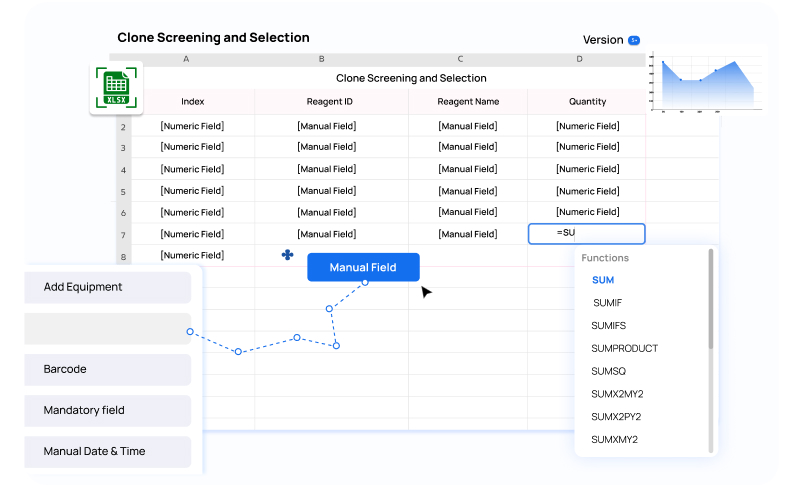Click the Reagent Name Manual Field cell in row 4

(x=468, y=169)
